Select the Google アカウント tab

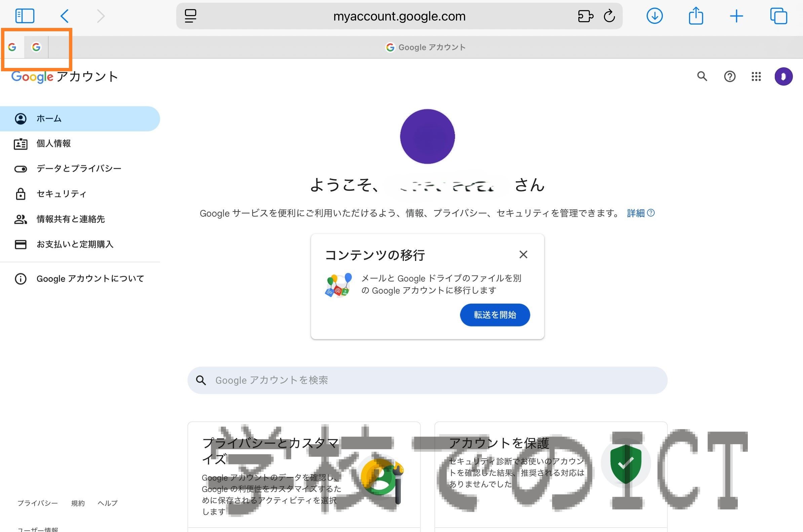click(x=425, y=47)
